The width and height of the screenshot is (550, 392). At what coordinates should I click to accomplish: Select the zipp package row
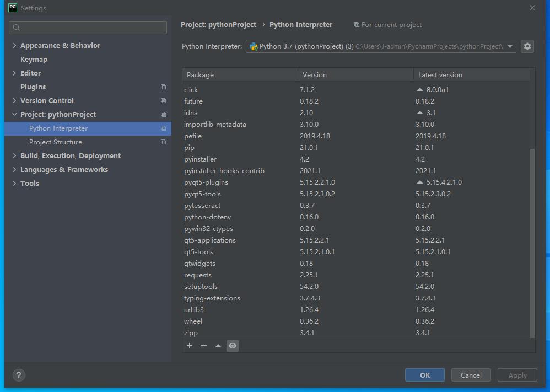pyautogui.click(x=356, y=332)
